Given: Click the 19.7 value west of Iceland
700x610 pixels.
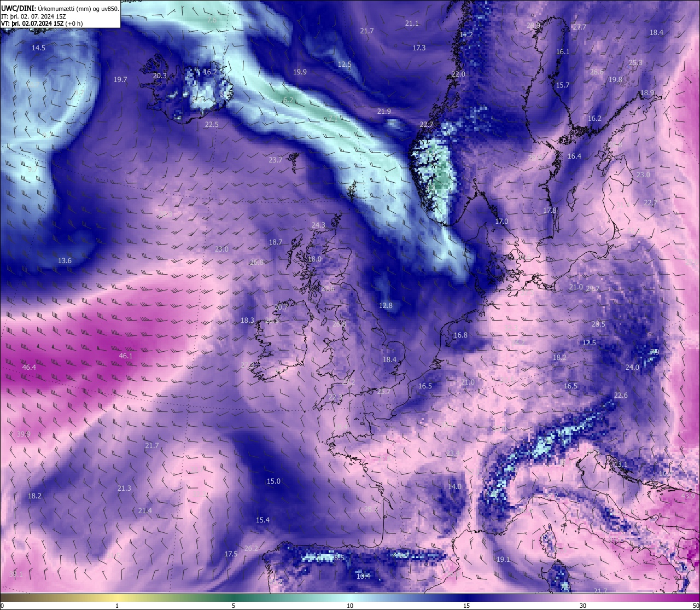Looking at the screenshot, I should (x=120, y=79).
